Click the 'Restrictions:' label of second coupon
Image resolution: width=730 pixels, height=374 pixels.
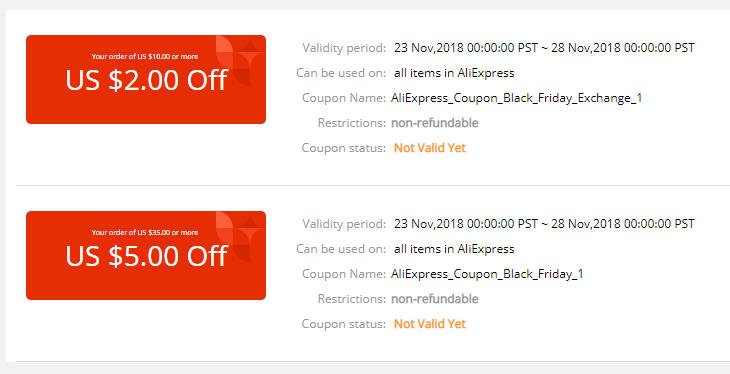point(351,299)
